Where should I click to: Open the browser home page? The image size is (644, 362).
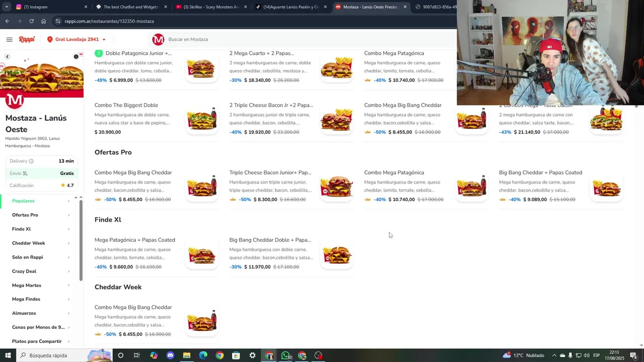pos(43,21)
